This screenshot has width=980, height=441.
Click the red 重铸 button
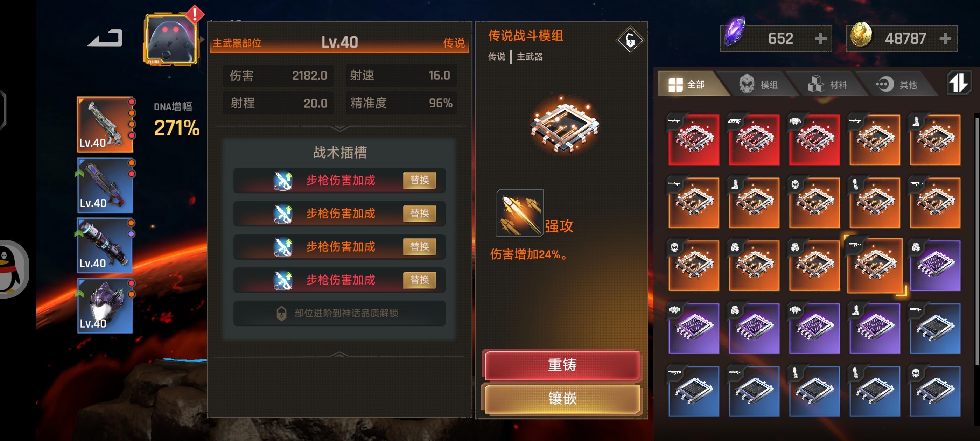(562, 365)
